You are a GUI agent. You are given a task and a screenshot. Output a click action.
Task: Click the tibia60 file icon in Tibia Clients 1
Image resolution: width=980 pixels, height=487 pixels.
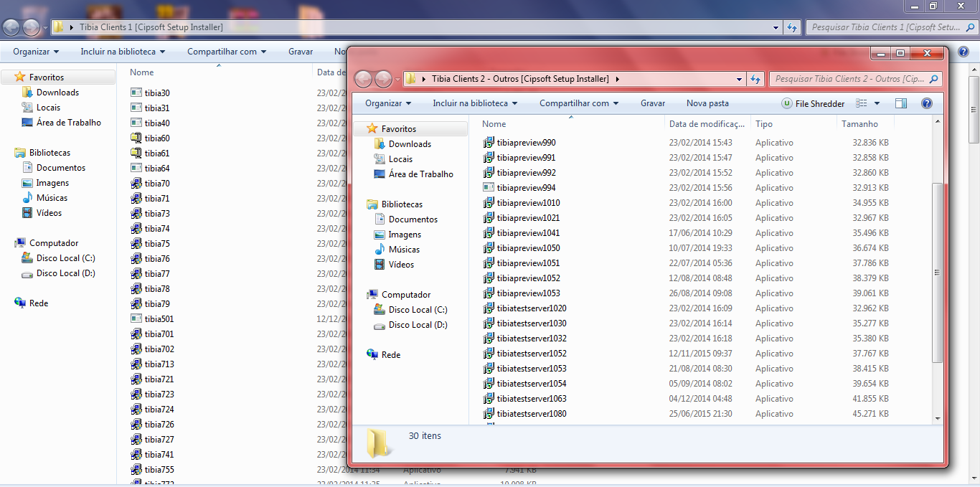point(136,138)
